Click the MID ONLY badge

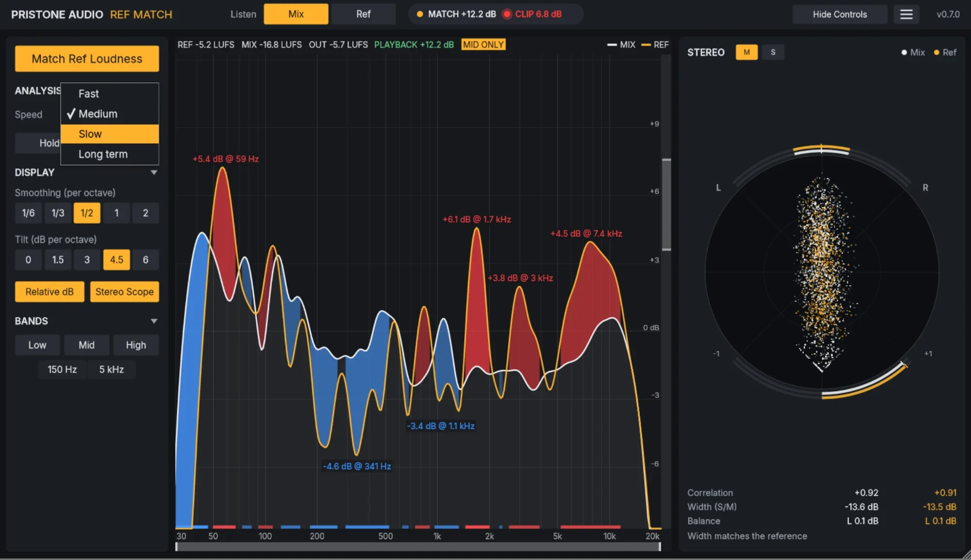click(x=483, y=45)
